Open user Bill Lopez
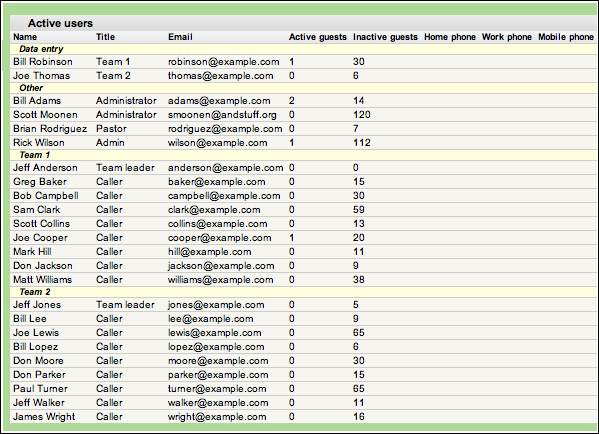 36,347
